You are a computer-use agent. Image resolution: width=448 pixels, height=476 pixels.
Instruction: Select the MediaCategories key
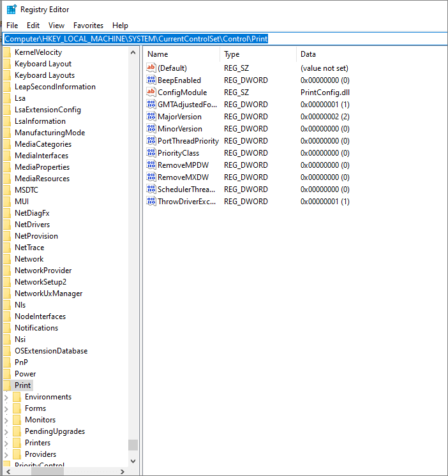coord(43,144)
